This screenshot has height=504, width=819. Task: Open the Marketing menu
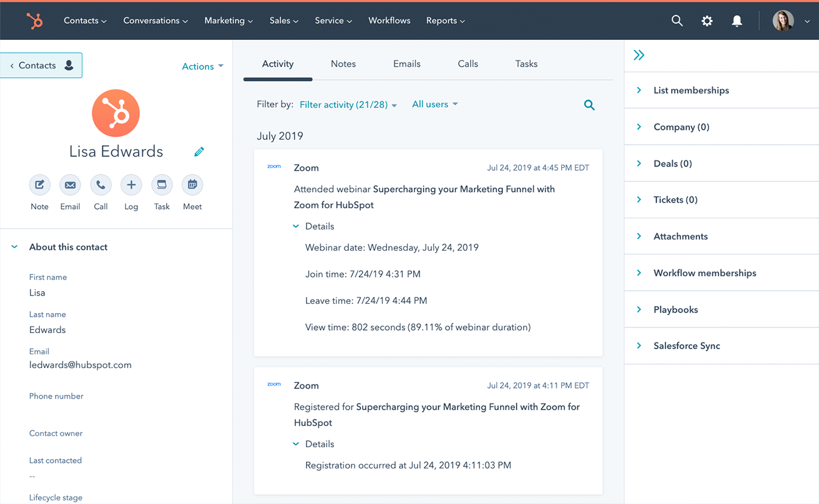[228, 21]
